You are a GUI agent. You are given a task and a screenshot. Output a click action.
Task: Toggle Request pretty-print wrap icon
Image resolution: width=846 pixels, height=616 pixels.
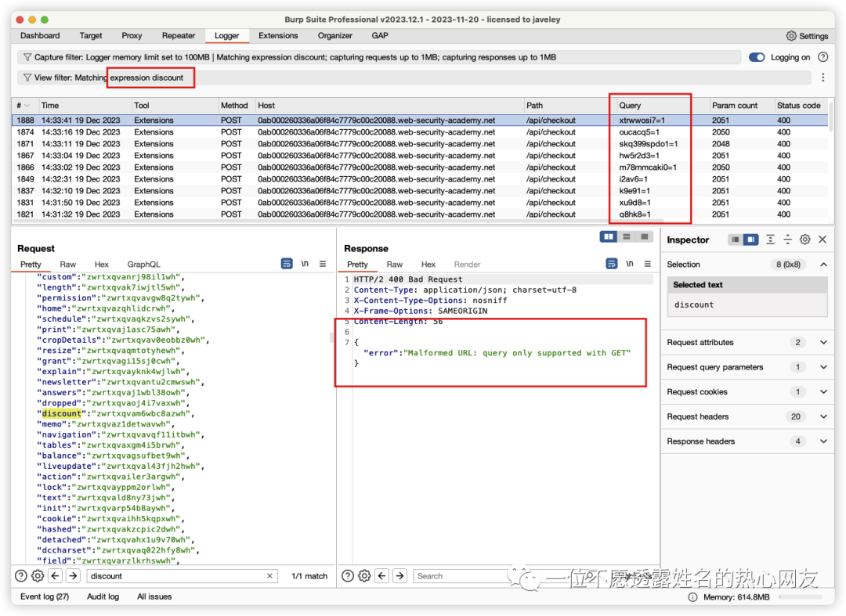pyautogui.click(x=287, y=264)
